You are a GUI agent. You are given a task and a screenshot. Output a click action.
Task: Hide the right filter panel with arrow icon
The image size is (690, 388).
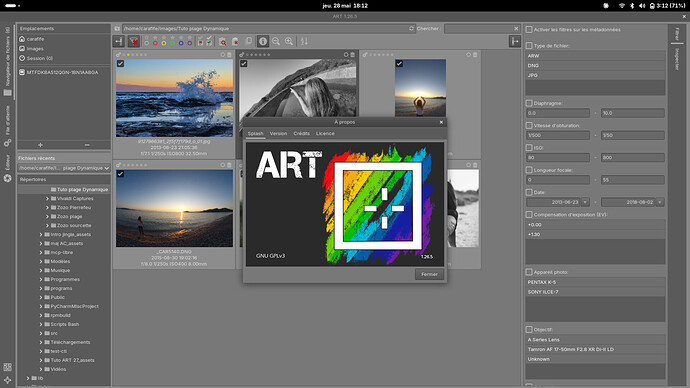515,41
